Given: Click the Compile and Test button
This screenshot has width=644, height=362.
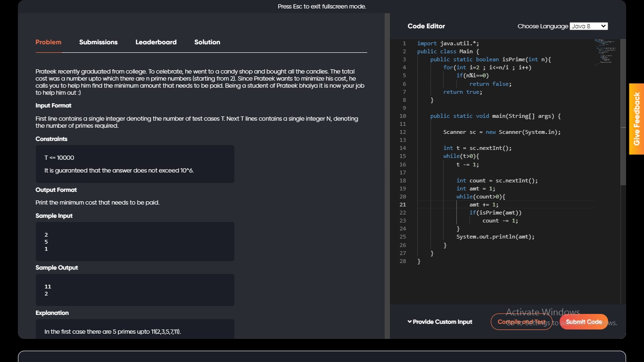Looking at the screenshot, I should click(521, 322).
